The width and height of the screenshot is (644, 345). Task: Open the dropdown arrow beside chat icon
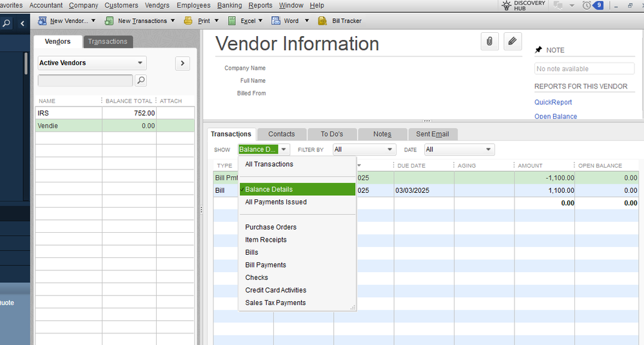tap(572, 5)
